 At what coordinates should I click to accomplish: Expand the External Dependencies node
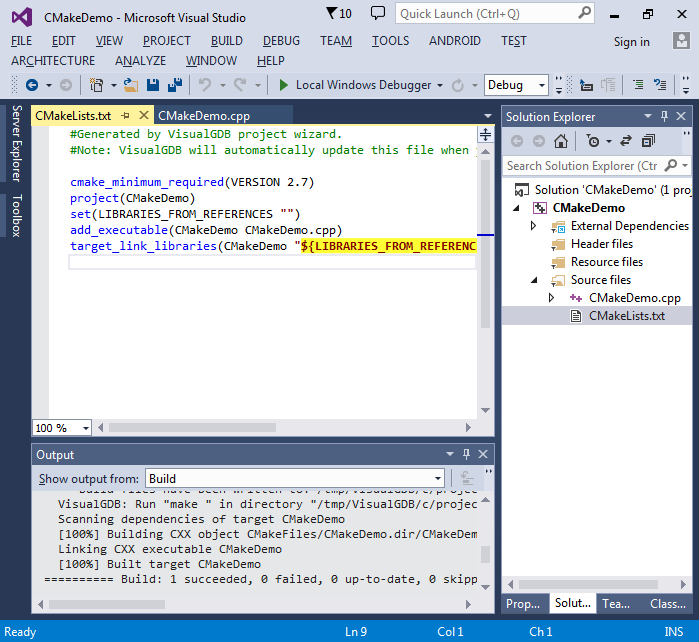(533, 226)
